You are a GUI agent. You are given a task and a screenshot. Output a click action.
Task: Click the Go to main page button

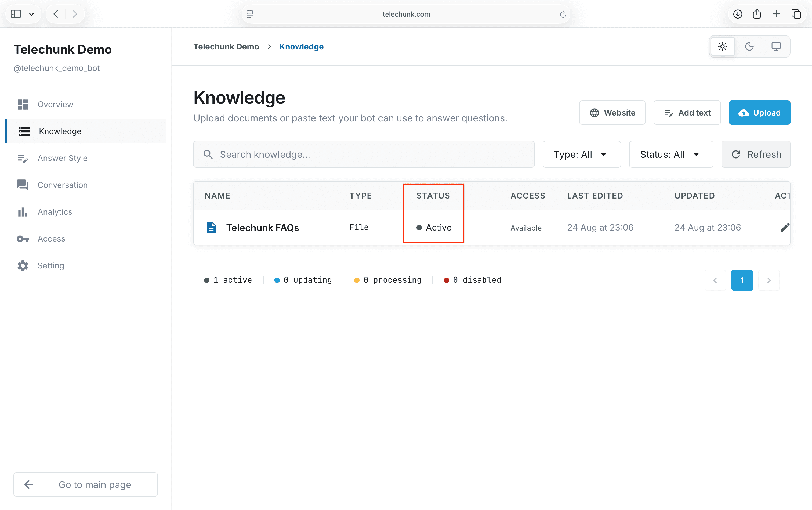(86, 484)
